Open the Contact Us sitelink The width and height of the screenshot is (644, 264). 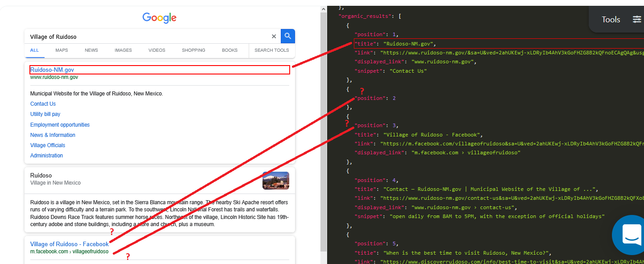(x=43, y=103)
